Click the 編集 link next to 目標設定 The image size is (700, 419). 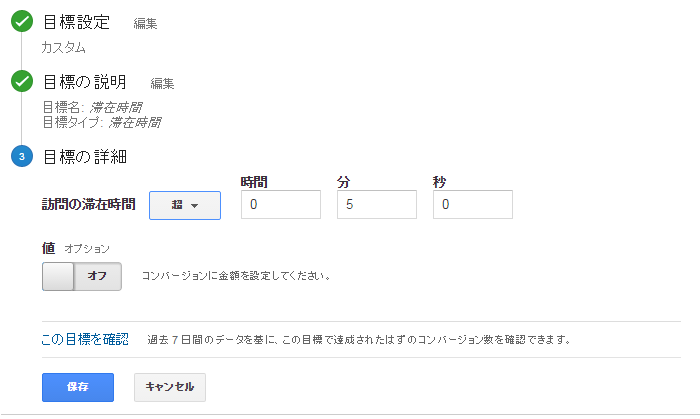(146, 24)
